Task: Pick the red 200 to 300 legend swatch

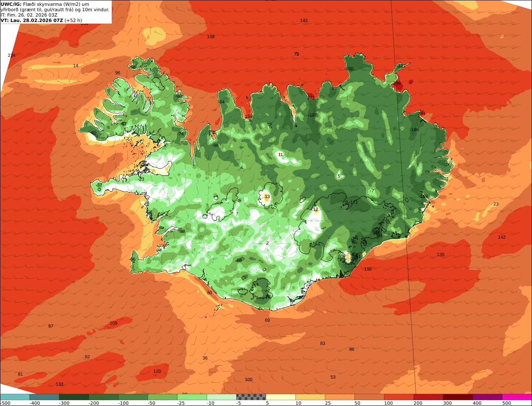Action: [x=428, y=397]
